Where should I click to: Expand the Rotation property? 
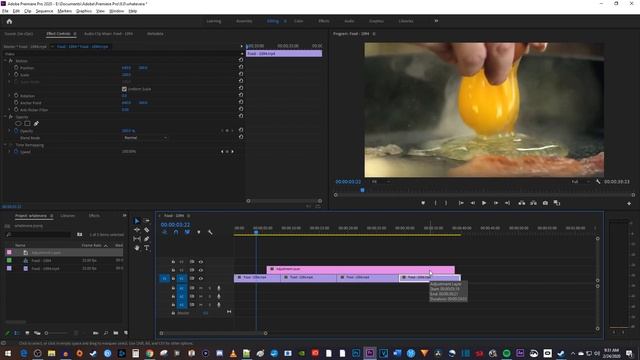point(9,96)
